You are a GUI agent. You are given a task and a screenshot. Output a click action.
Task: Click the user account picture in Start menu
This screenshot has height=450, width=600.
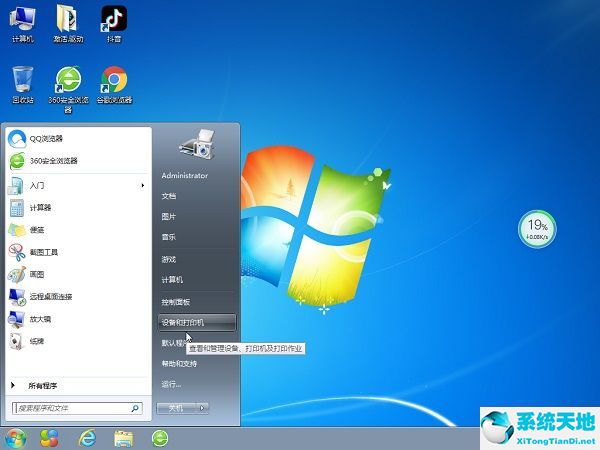196,144
